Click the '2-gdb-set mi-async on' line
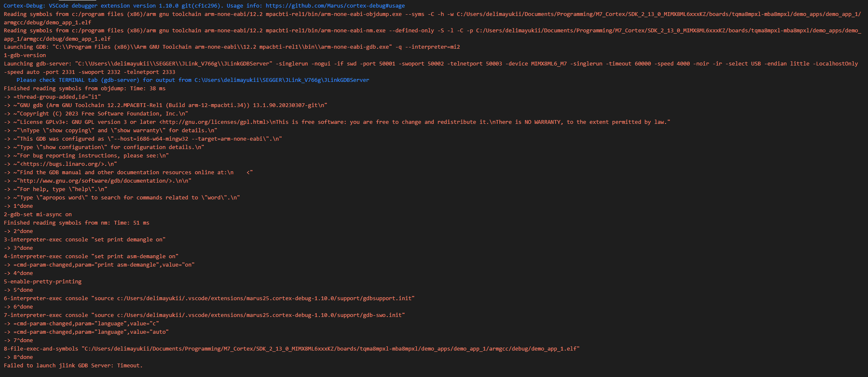This screenshot has height=377, width=868. pyautogui.click(x=38, y=215)
